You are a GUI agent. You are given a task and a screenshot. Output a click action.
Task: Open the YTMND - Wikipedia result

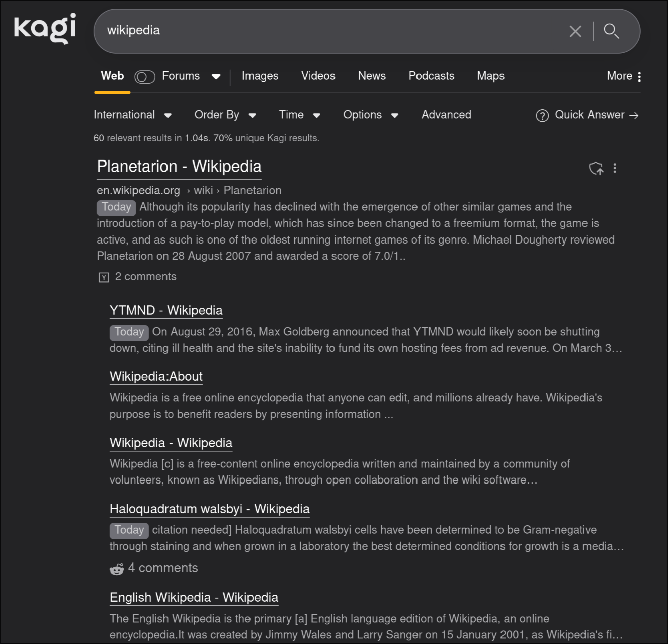[166, 310]
